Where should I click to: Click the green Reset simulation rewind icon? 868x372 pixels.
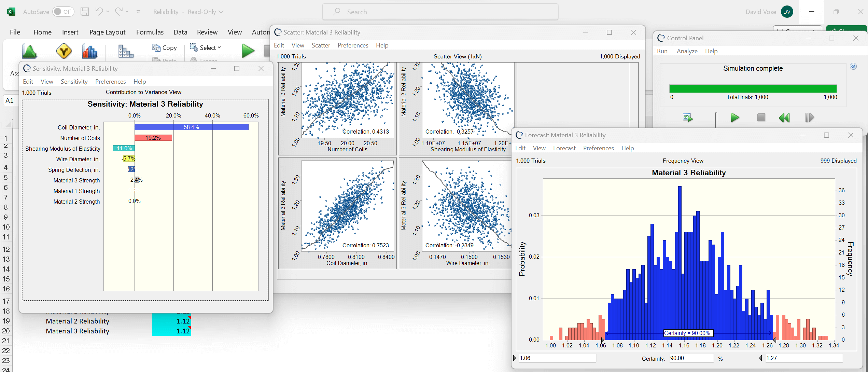[x=784, y=118]
